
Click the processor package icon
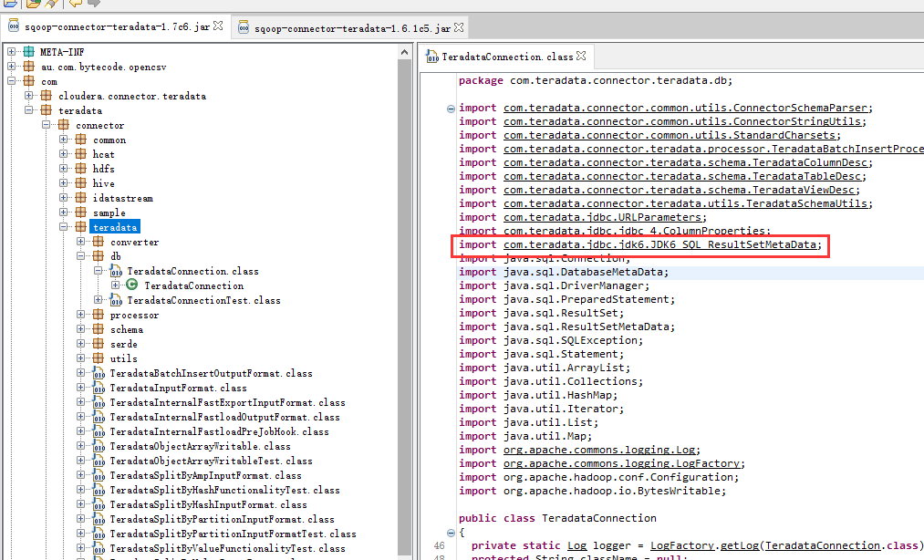(99, 315)
